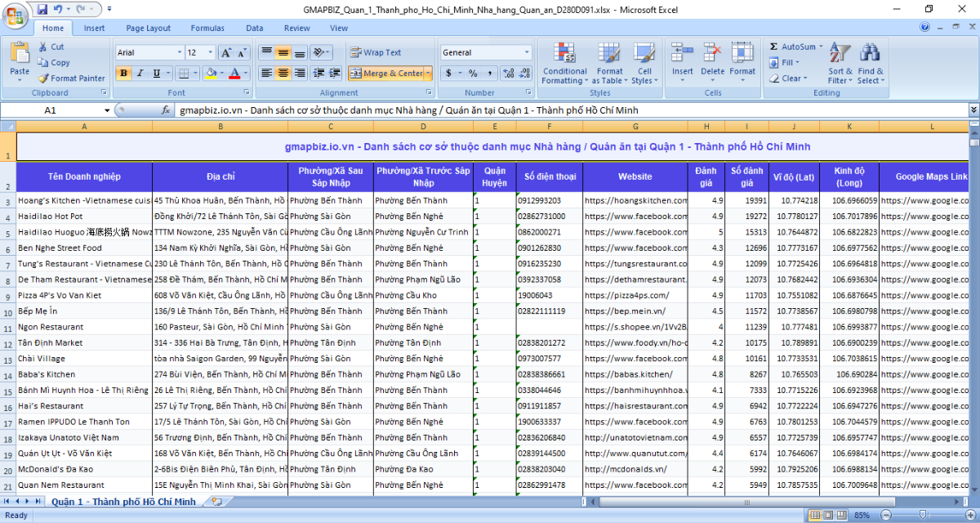The width and height of the screenshot is (980, 523).
Task: Toggle Underline formatting
Action: [x=156, y=74]
